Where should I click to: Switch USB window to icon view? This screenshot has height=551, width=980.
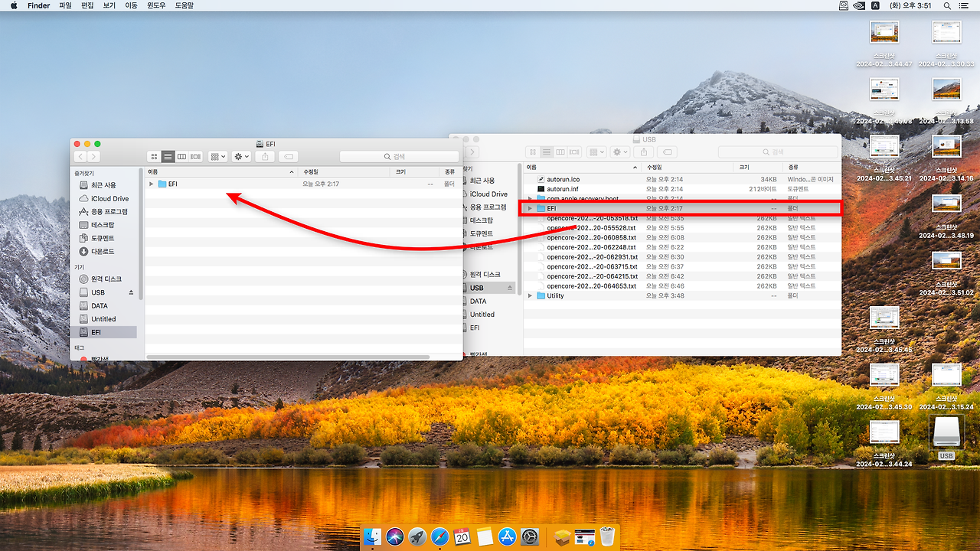tap(533, 152)
